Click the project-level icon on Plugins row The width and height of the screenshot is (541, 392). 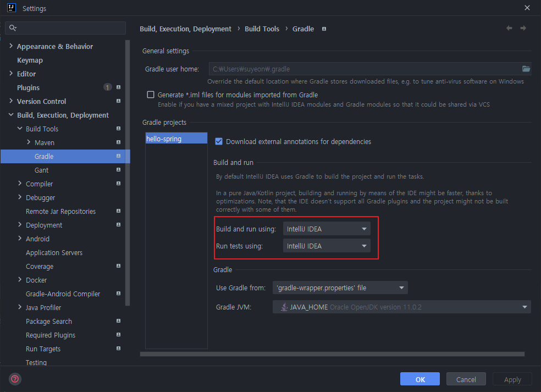point(118,87)
